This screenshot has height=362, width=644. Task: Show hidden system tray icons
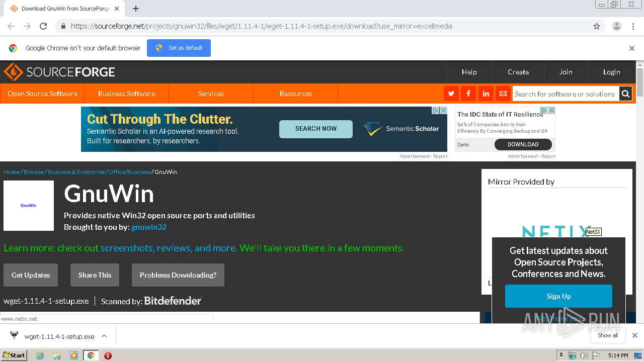click(561, 355)
